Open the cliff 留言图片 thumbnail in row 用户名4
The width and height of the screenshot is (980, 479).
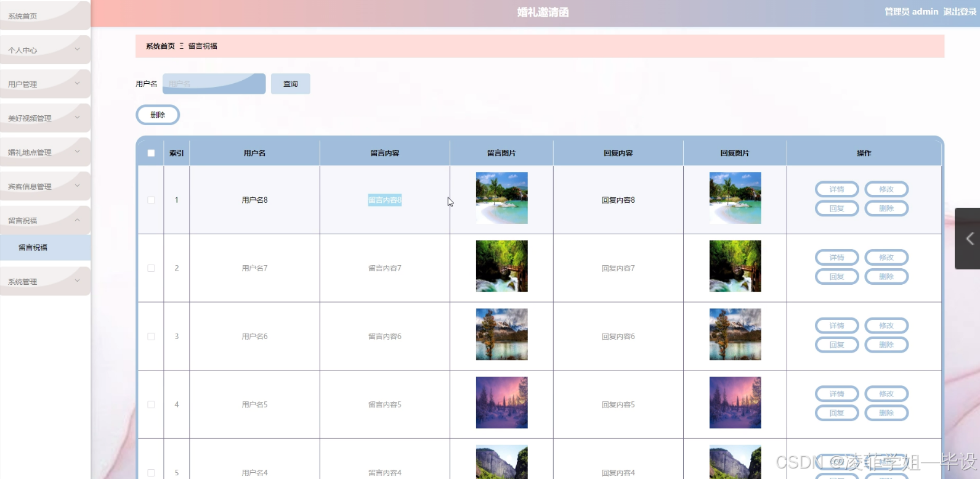(x=501, y=462)
